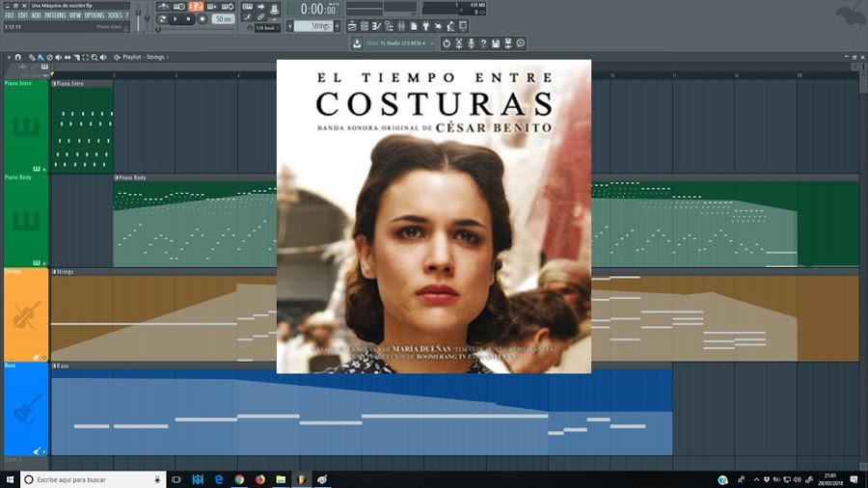Open the Bass clip menu
Image resolution: width=868 pixels, height=488 pixels.
click(54, 366)
